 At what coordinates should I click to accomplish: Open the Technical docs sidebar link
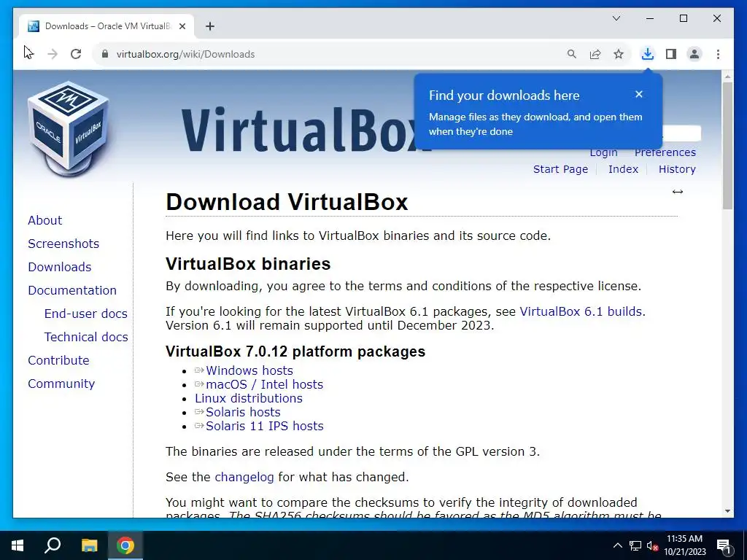point(86,337)
